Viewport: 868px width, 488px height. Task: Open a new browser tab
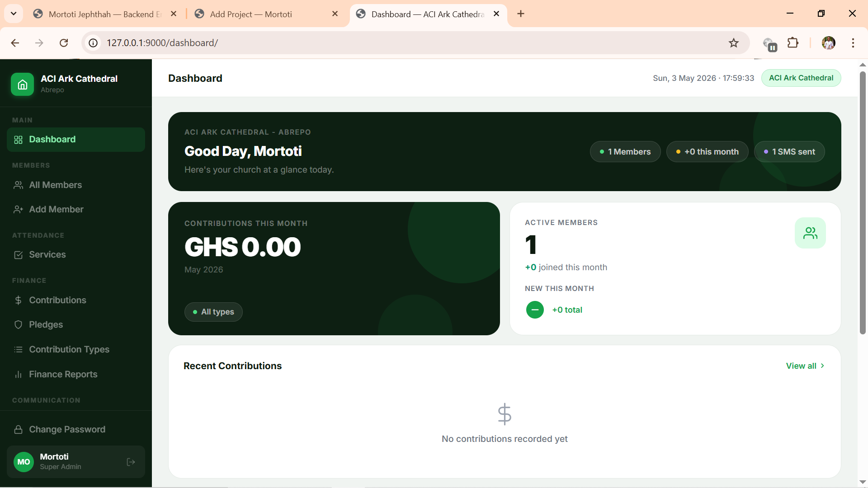pos(521,14)
